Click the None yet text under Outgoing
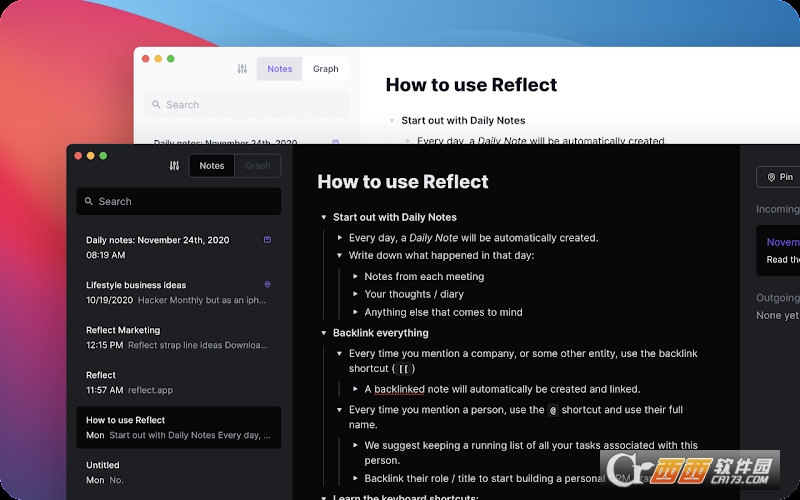Screen dimensions: 800x500 point(777,316)
